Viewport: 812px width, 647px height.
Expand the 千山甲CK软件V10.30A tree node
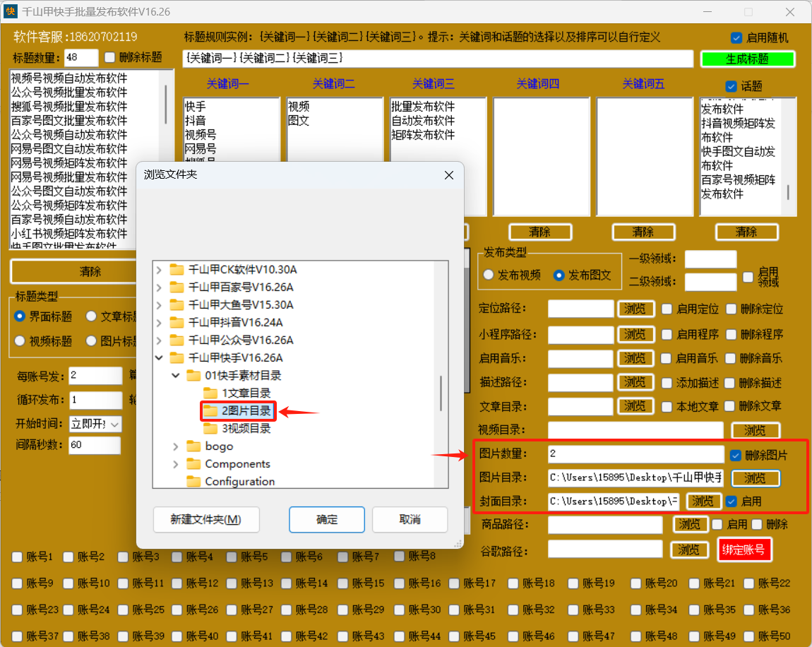159,269
